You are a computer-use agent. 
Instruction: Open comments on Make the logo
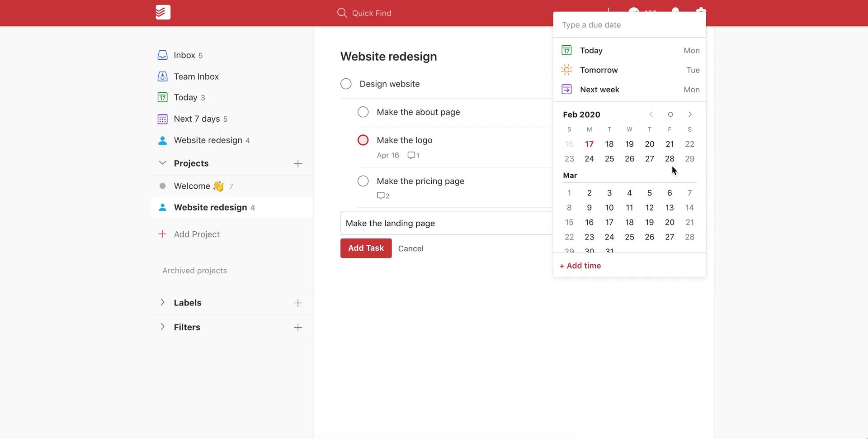[x=413, y=155]
